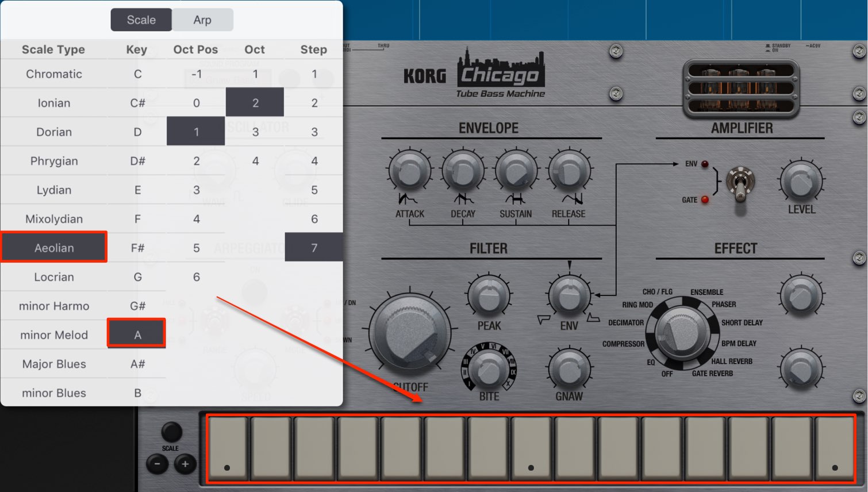Flip the ENV/GATE amplifier toggle switch
The height and width of the screenshot is (492, 868).
[x=740, y=184]
